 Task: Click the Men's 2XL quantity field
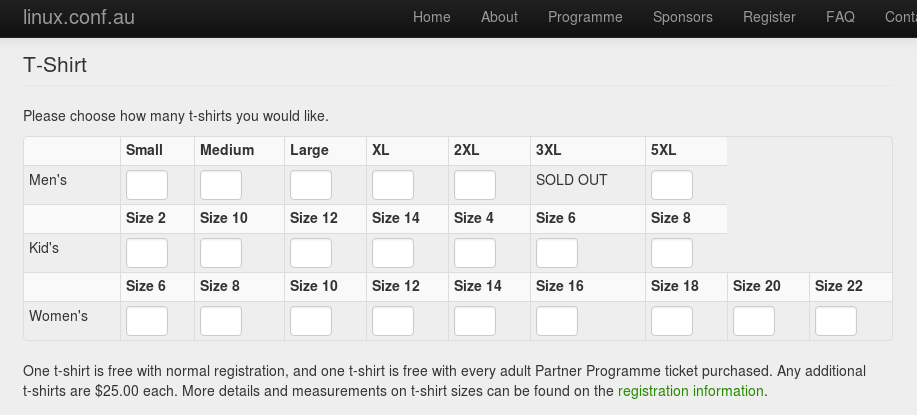pyautogui.click(x=475, y=185)
